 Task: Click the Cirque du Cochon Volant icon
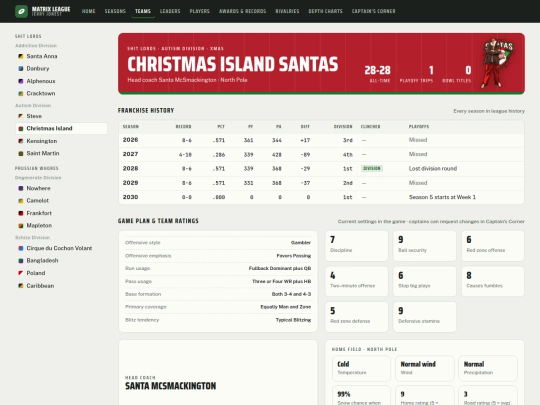[x=21, y=248]
